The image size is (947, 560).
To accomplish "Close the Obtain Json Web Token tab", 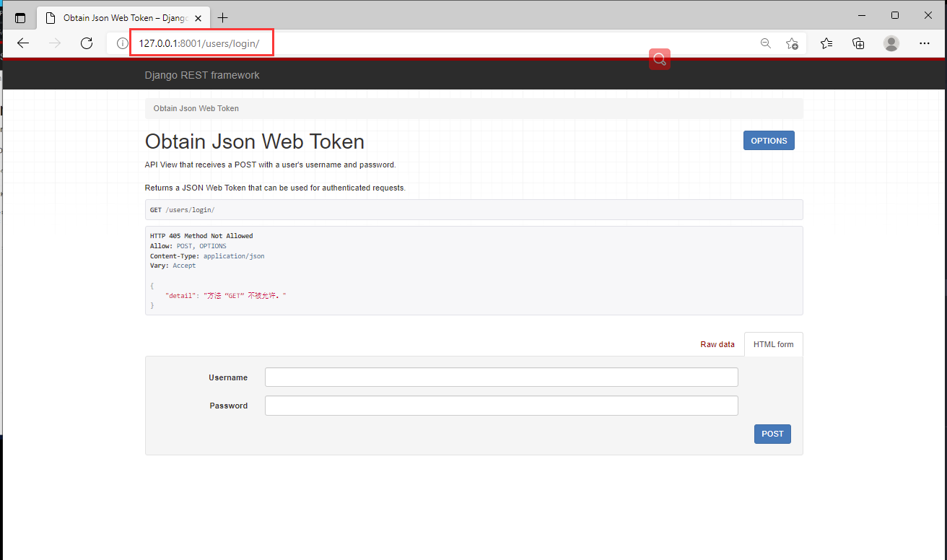I will 198,18.
